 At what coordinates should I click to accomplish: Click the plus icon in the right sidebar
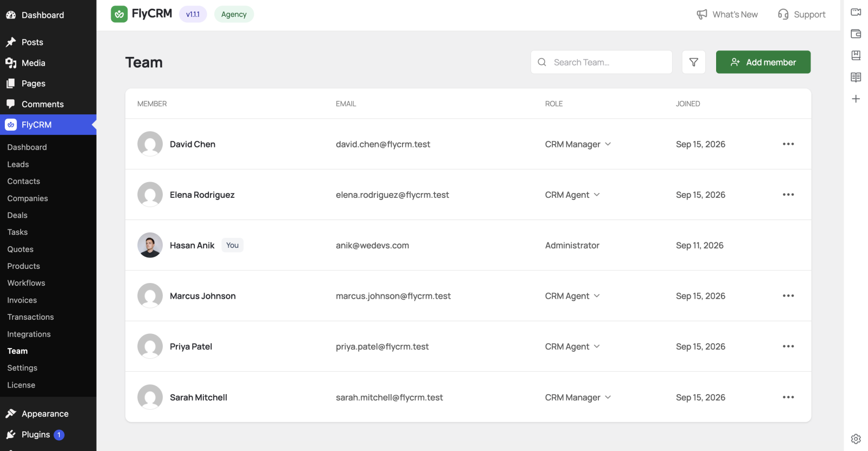[x=856, y=99]
